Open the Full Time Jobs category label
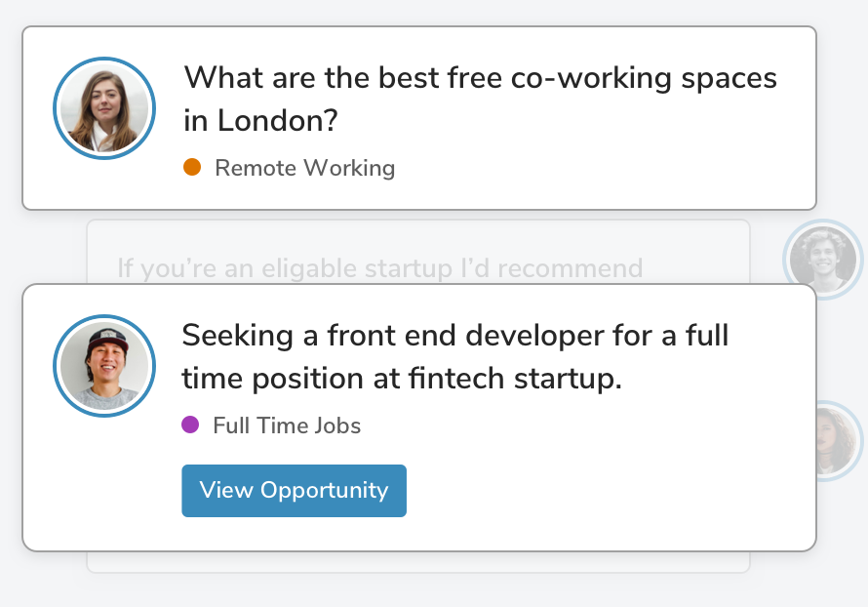 tap(287, 425)
